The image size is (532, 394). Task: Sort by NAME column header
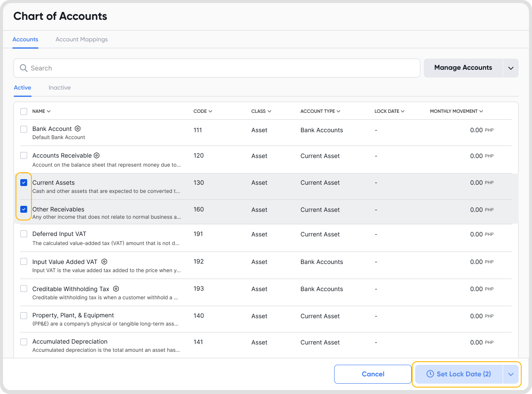(41, 111)
